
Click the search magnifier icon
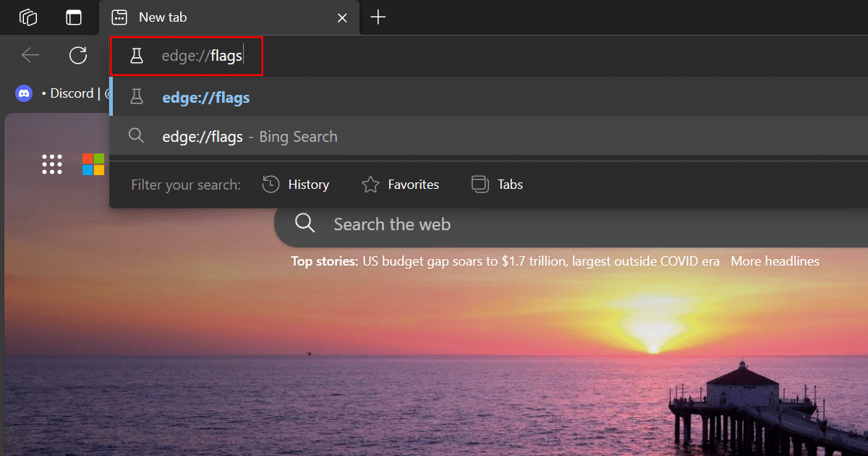click(305, 224)
